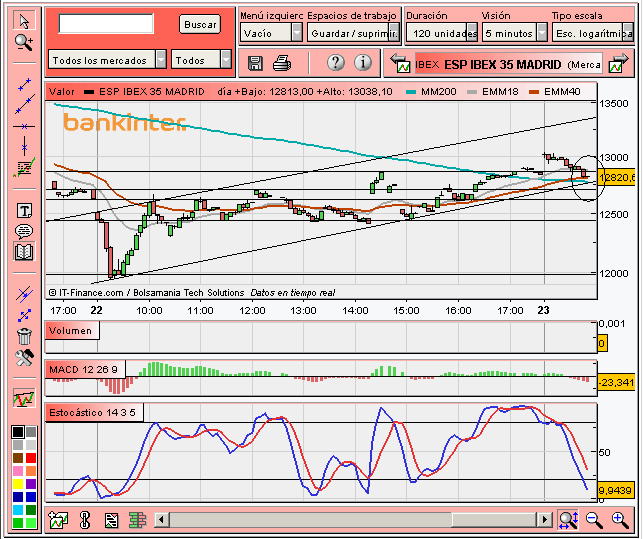The height and width of the screenshot is (539, 643).
Task: Toggle the mini chart display icon
Action: click(24, 398)
